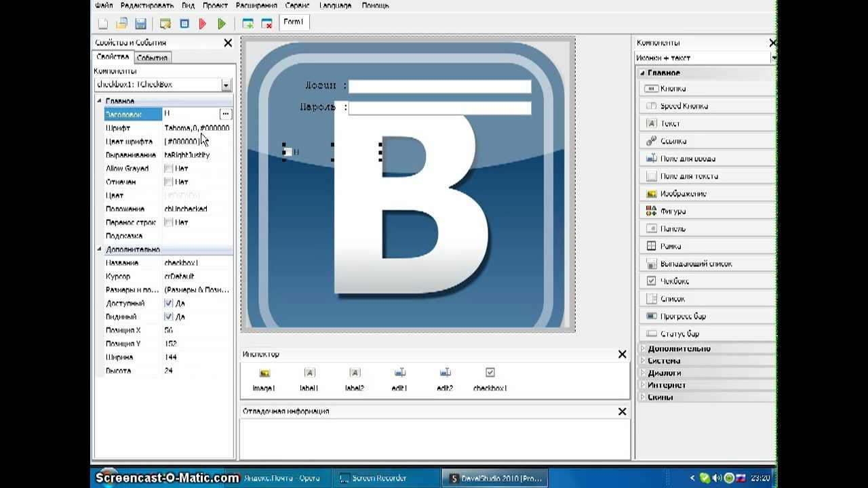Close the Свойства и События panel
The width and height of the screenshot is (868, 488).
tap(228, 43)
